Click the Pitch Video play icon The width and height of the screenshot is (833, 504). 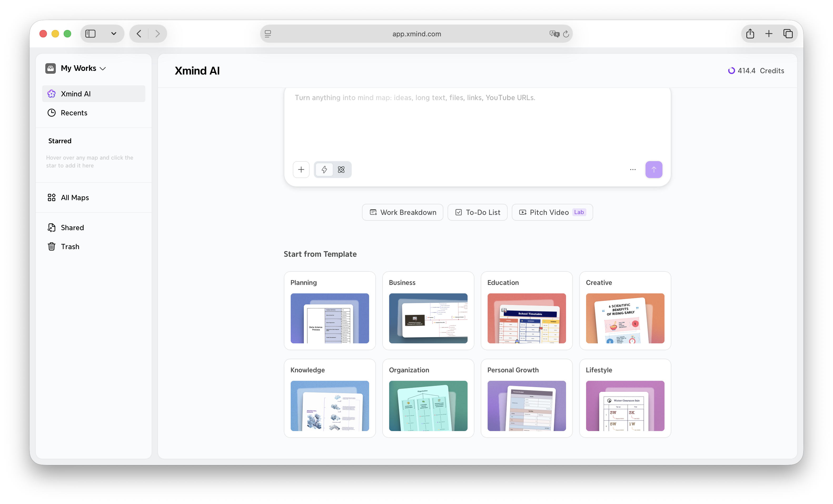pos(523,212)
